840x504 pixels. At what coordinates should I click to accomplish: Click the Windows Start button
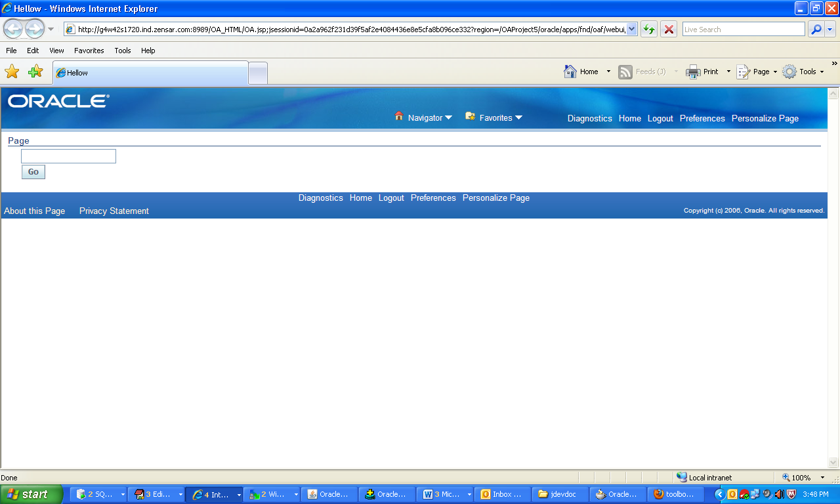(x=31, y=494)
